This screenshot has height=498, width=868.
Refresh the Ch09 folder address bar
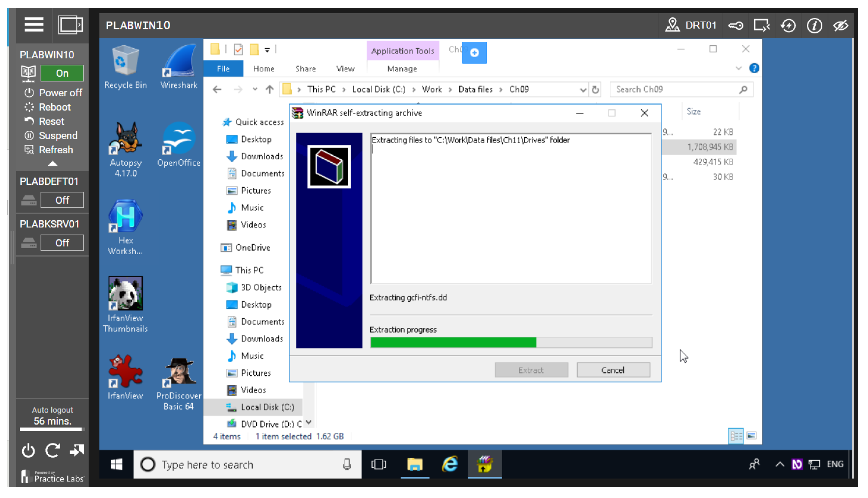pos(596,90)
